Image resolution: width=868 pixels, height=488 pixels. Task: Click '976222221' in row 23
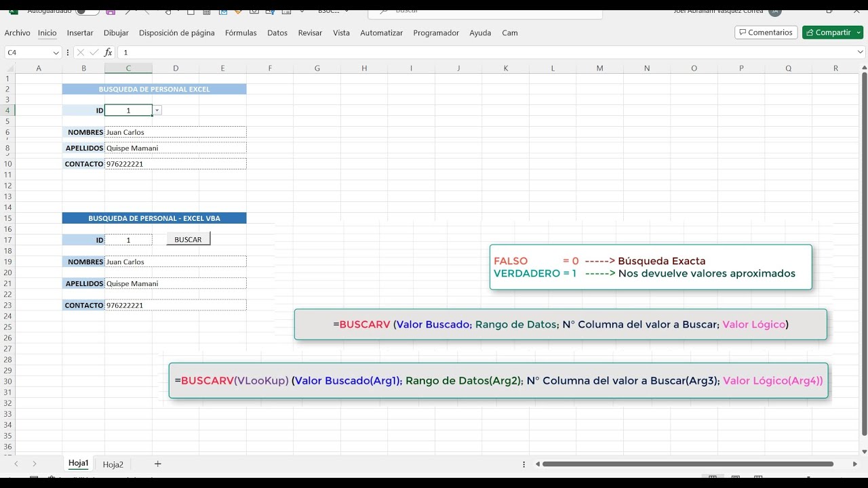click(125, 306)
